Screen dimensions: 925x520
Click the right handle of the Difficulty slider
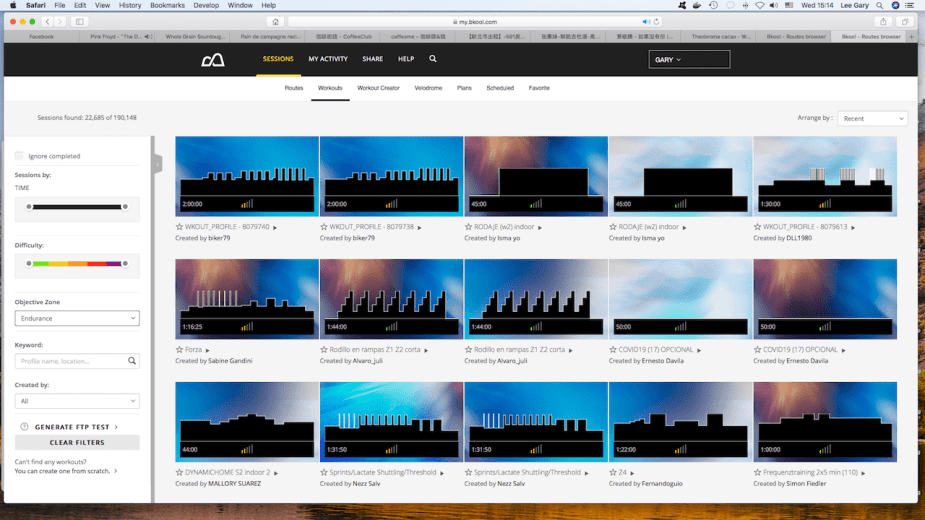[x=125, y=264]
